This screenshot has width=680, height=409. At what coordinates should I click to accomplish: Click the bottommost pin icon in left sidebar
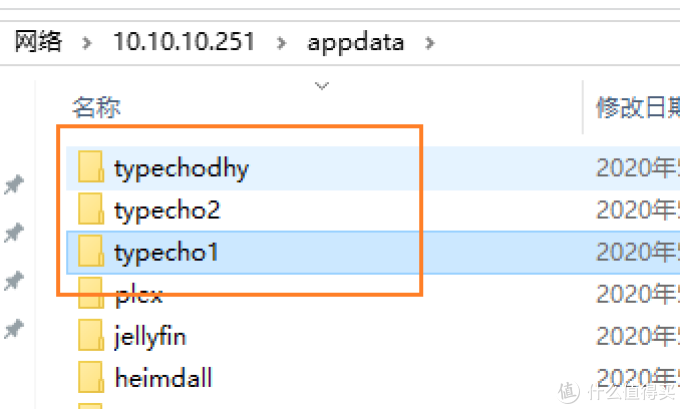click(14, 329)
